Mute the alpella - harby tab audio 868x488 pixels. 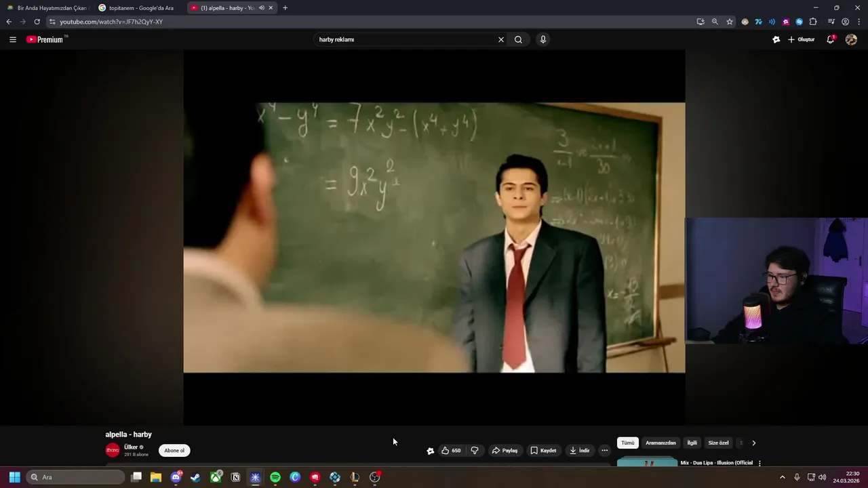click(x=261, y=8)
